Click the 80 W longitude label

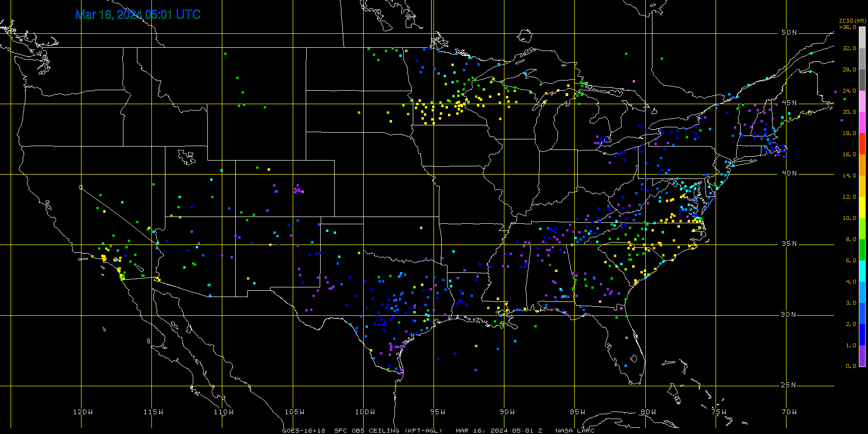coord(649,412)
